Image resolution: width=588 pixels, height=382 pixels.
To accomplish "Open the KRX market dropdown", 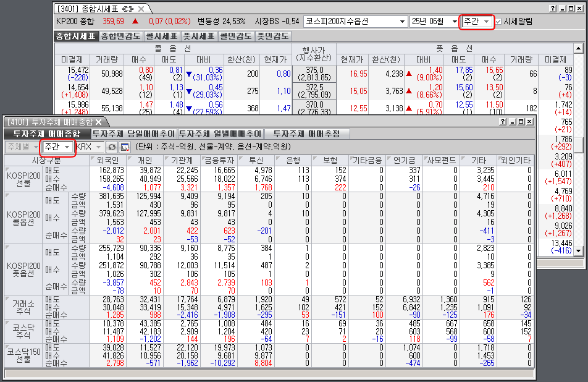I will [98, 148].
